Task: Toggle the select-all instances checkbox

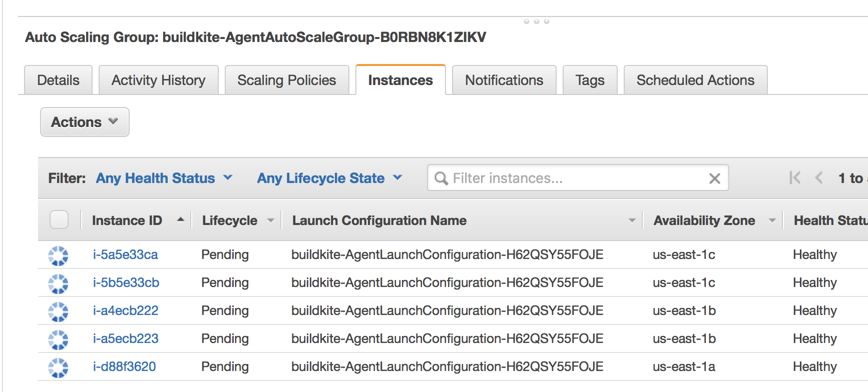Action: (59, 219)
